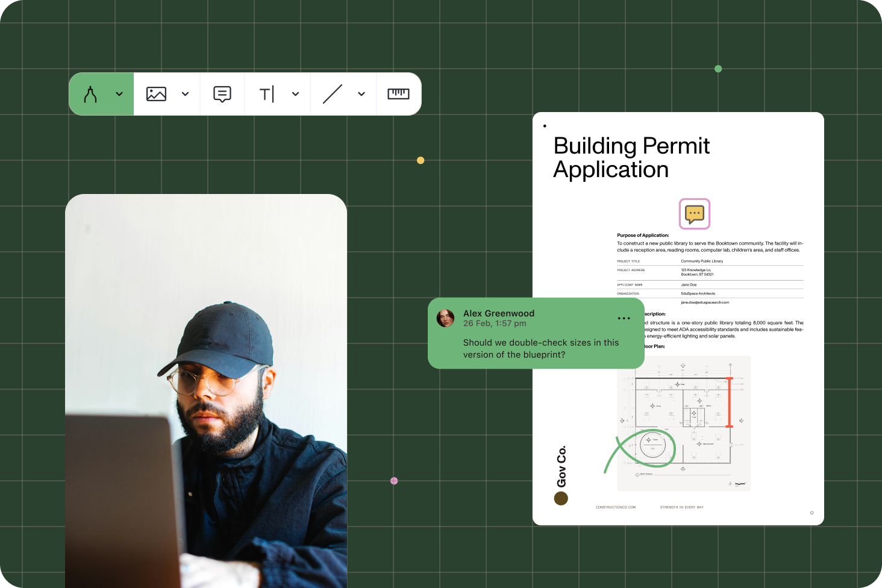Click the CONSTRUCTIONCO.COM footer link
The image size is (882, 588).
616,507
